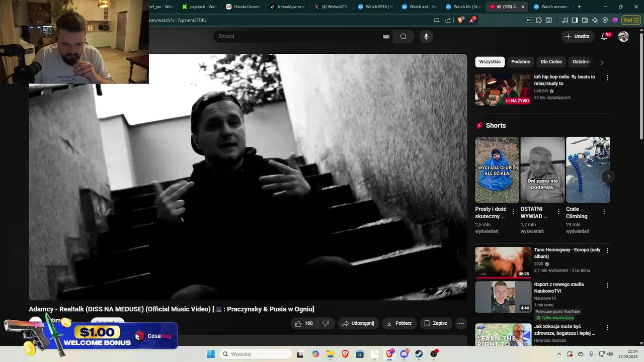Click the Zapisz save button
Viewport: 644px width, 362px height.
(435, 323)
